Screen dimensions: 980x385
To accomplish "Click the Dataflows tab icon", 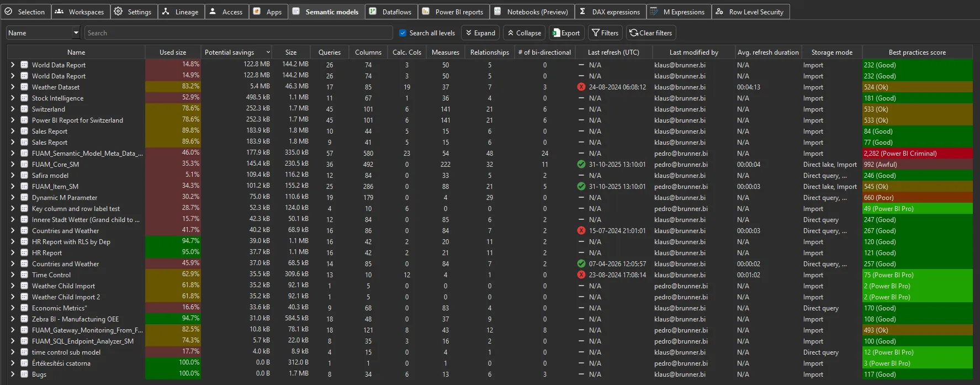I will [373, 11].
